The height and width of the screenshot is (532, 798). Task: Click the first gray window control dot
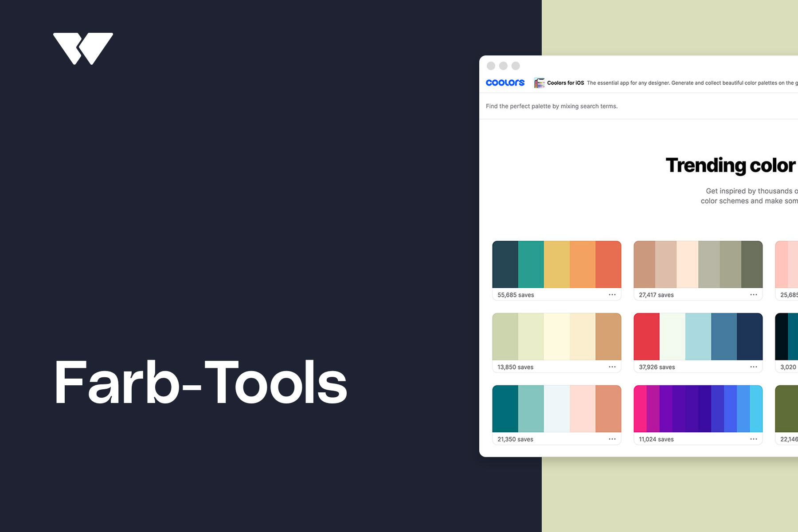coord(491,66)
